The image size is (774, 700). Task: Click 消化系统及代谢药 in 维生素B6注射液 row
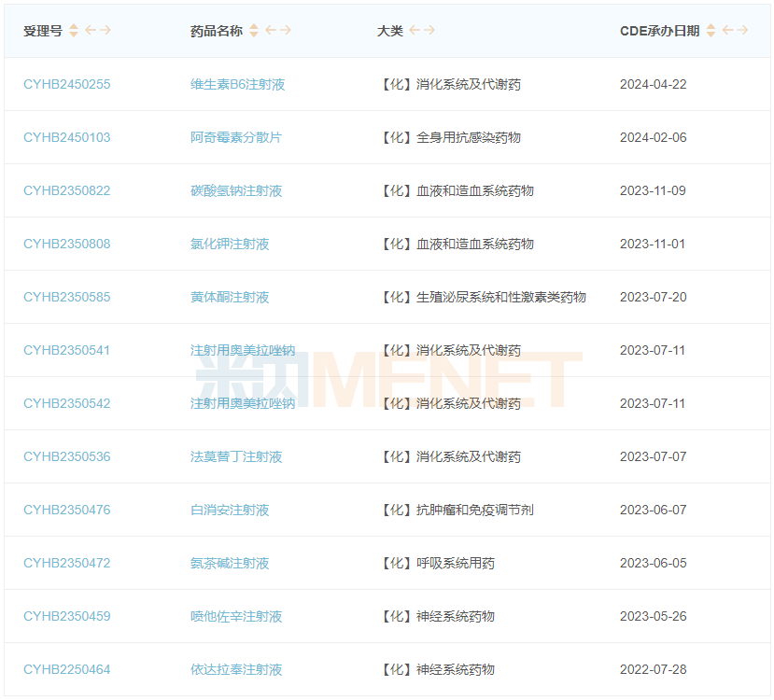469,84
